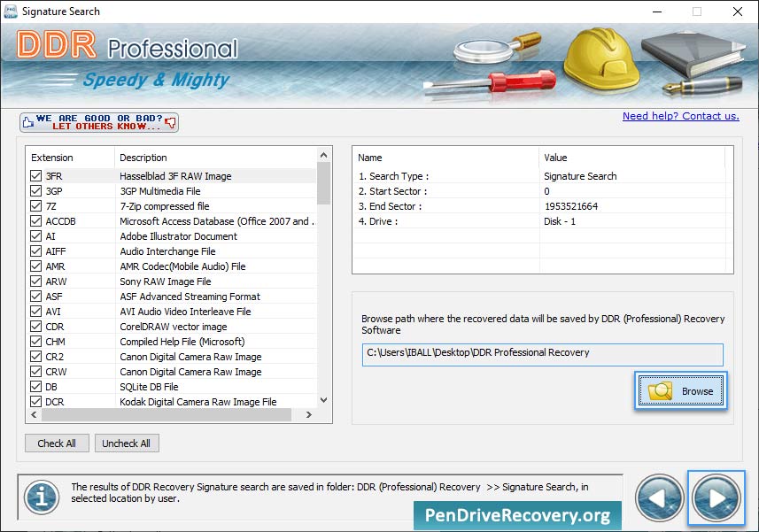Screen dimensions: 759x532
Task: Select the 'Kodak Digital Camera Raw Image File' description
Action: coord(198,401)
